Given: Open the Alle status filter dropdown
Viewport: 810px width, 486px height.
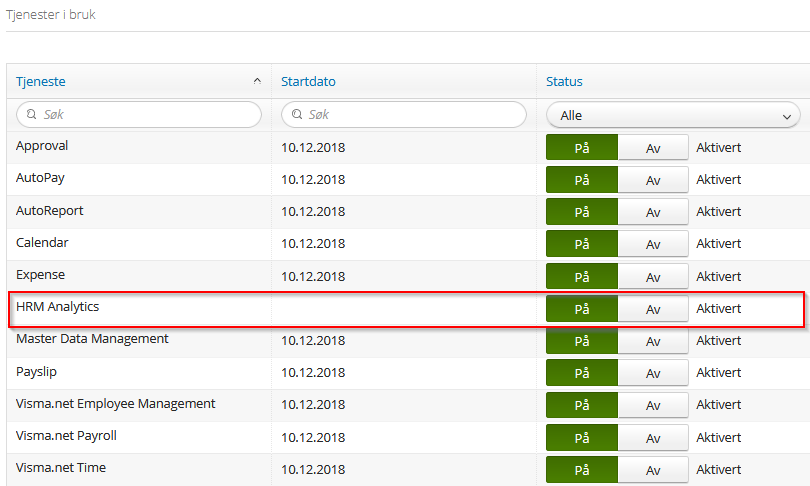Looking at the screenshot, I should point(673,115).
